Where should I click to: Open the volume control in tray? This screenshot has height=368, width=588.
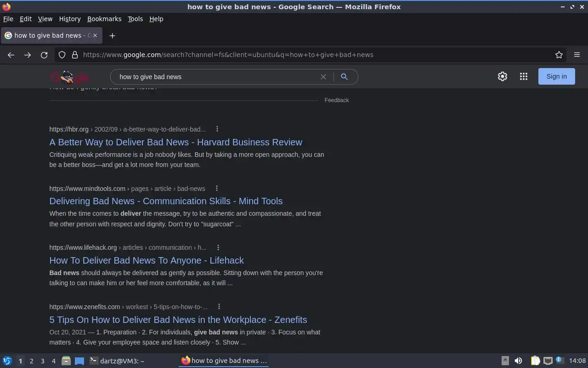click(518, 361)
